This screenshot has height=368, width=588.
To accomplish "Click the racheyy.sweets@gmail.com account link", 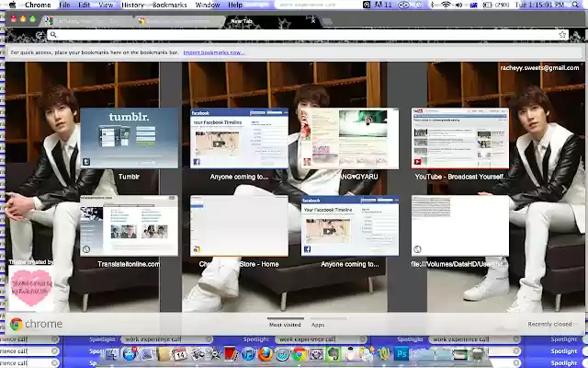I will click(x=539, y=68).
